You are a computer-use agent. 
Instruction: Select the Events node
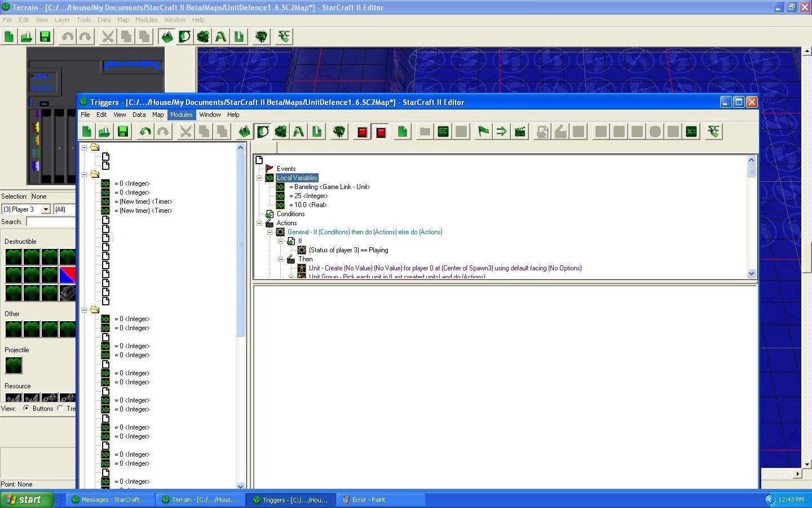pos(286,169)
